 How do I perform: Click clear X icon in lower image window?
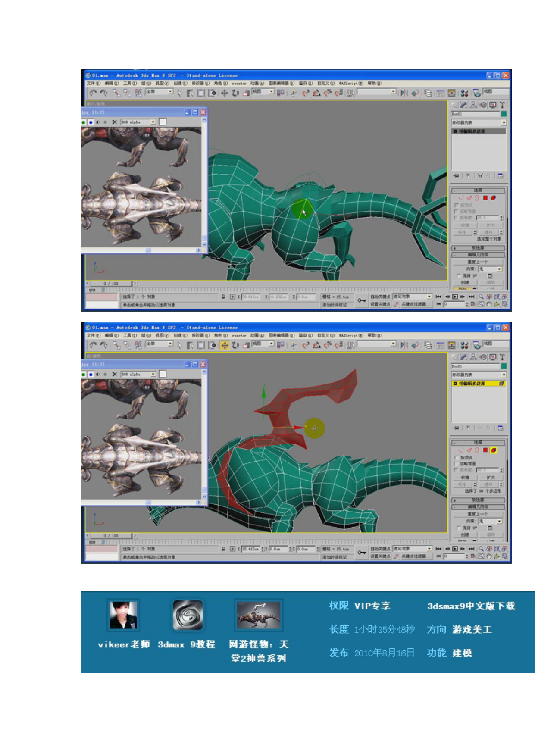click(x=114, y=374)
